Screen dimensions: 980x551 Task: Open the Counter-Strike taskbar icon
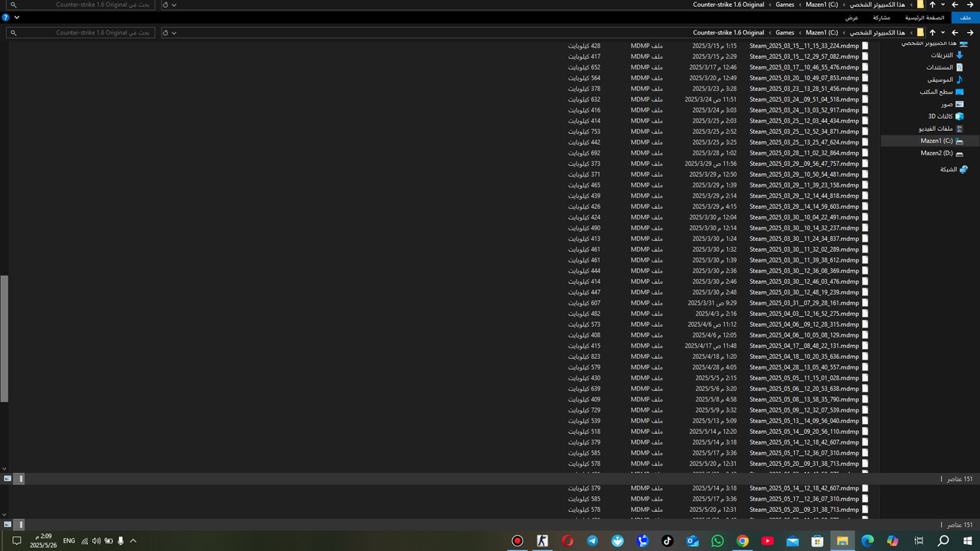pyautogui.click(x=543, y=540)
